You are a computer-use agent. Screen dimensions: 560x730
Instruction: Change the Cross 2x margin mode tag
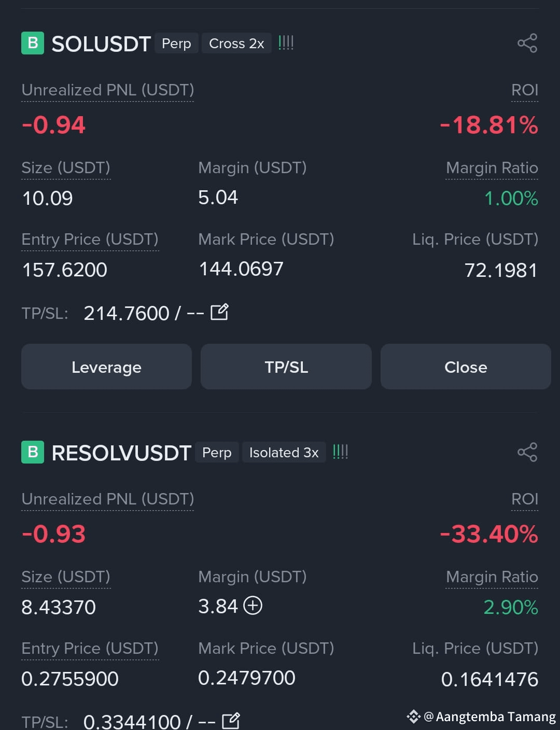pos(236,44)
